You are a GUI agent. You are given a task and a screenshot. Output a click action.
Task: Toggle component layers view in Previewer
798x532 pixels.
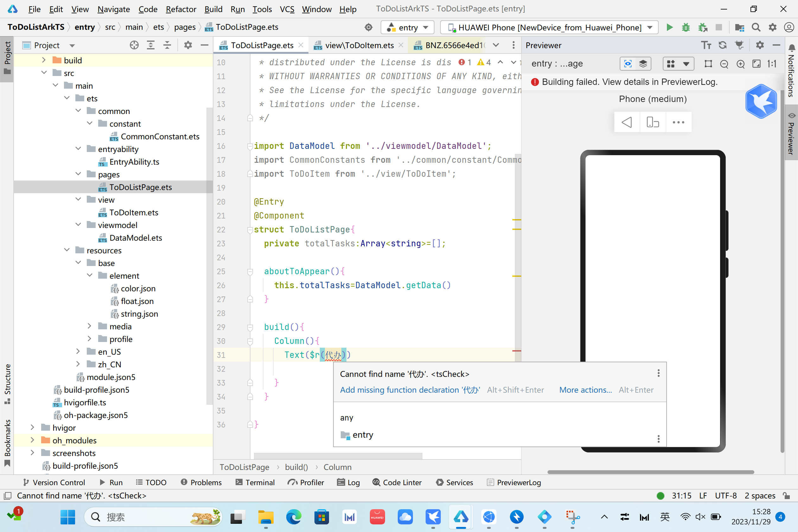[x=643, y=64]
